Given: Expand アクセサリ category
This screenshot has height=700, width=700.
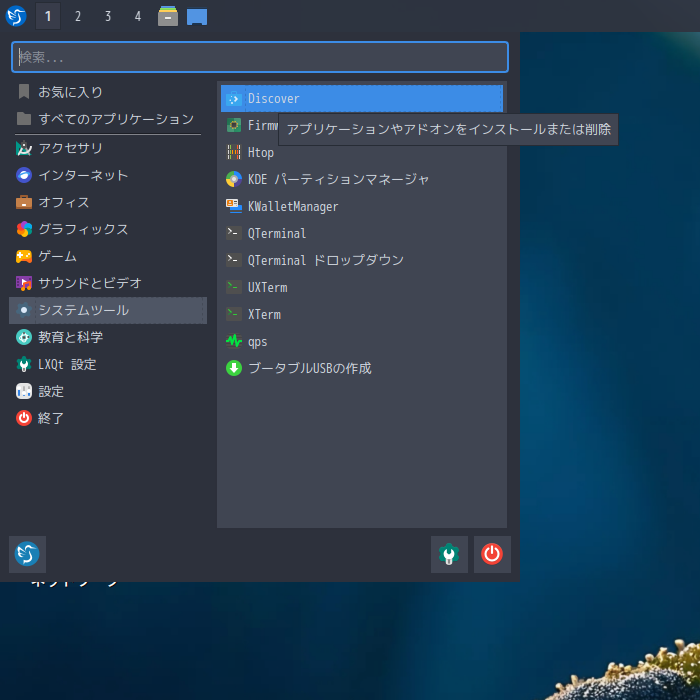Looking at the screenshot, I should [70, 148].
